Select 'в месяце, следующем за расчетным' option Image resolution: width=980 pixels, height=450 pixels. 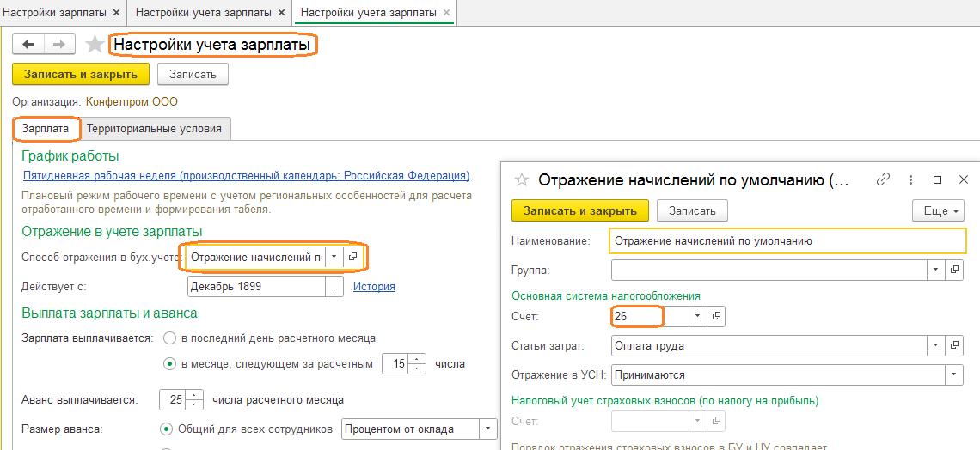point(170,363)
